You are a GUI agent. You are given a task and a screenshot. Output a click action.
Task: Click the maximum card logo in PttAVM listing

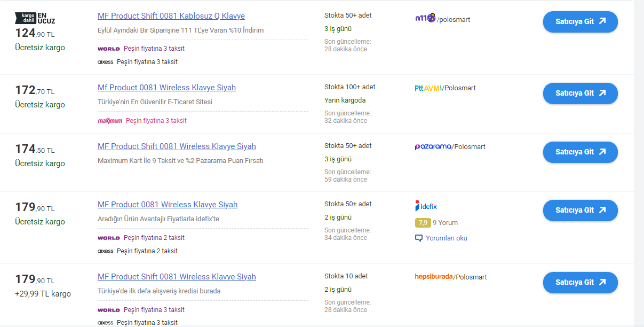110,121
